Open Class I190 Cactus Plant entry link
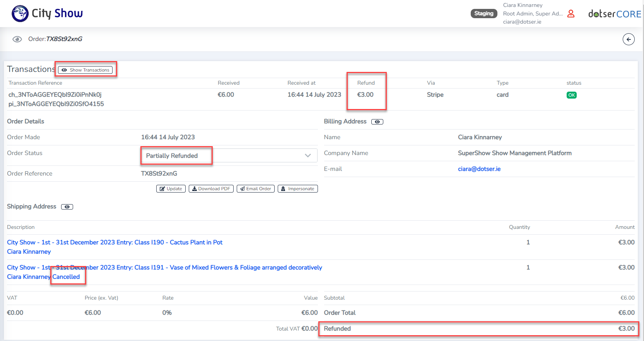 tap(114, 242)
